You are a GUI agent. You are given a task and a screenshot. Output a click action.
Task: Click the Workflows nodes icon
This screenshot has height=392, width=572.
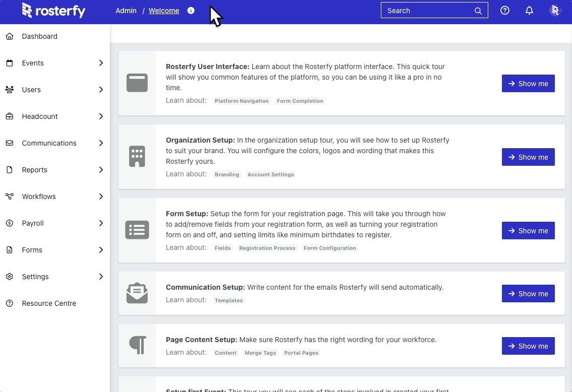pyautogui.click(x=10, y=197)
